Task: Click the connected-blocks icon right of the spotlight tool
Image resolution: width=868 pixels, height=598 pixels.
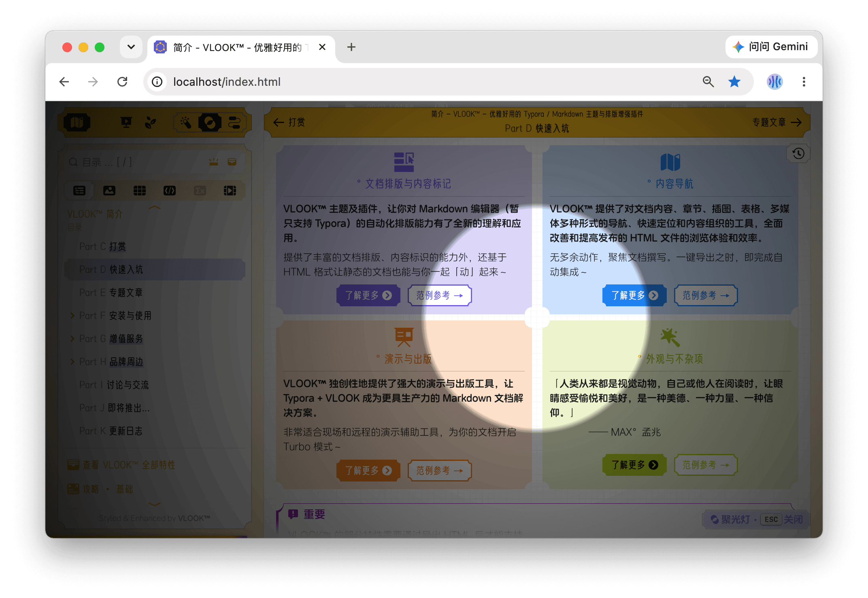Action: [x=234, y=122]
